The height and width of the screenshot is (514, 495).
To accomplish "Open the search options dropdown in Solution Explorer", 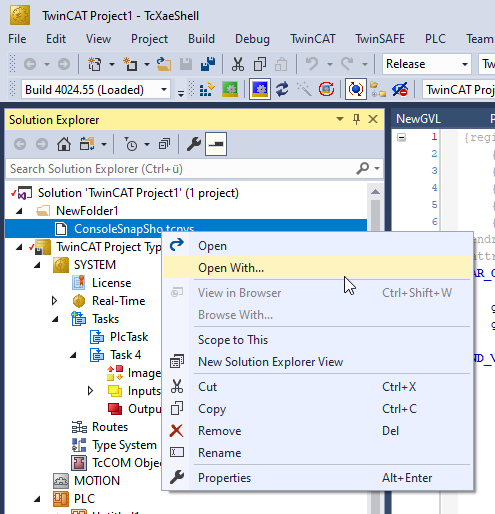I will pos(377,168).
